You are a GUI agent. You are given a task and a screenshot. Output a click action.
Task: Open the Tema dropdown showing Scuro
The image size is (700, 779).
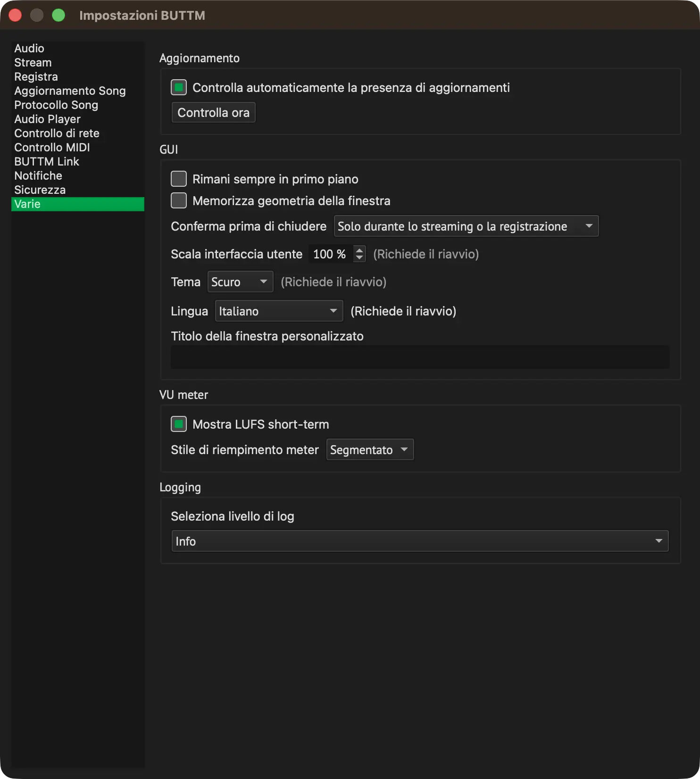[x=240, y=282]
